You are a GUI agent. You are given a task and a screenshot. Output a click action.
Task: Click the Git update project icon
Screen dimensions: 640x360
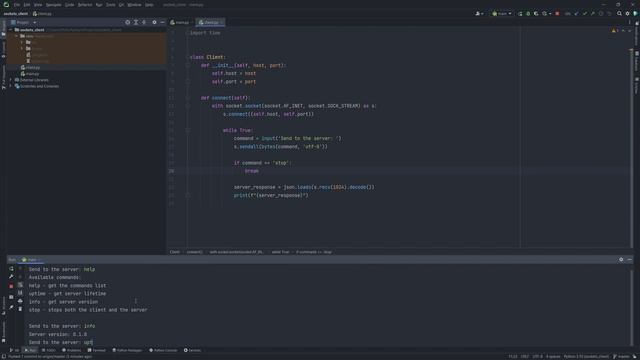(x=576, y=14)
